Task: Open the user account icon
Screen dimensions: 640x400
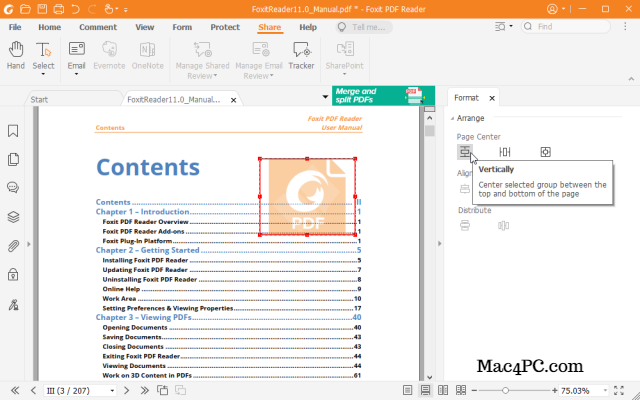Action: [x=552, y=9]
